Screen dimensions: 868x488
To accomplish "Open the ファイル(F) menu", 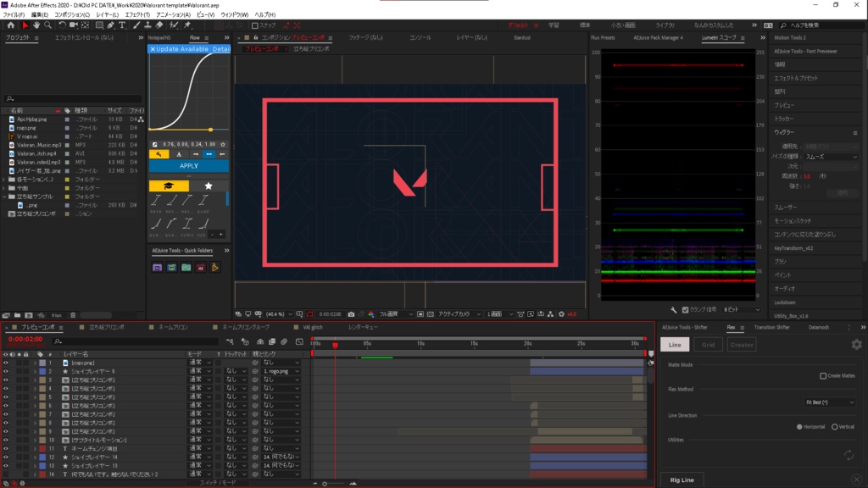I will [x=14, y=15].
